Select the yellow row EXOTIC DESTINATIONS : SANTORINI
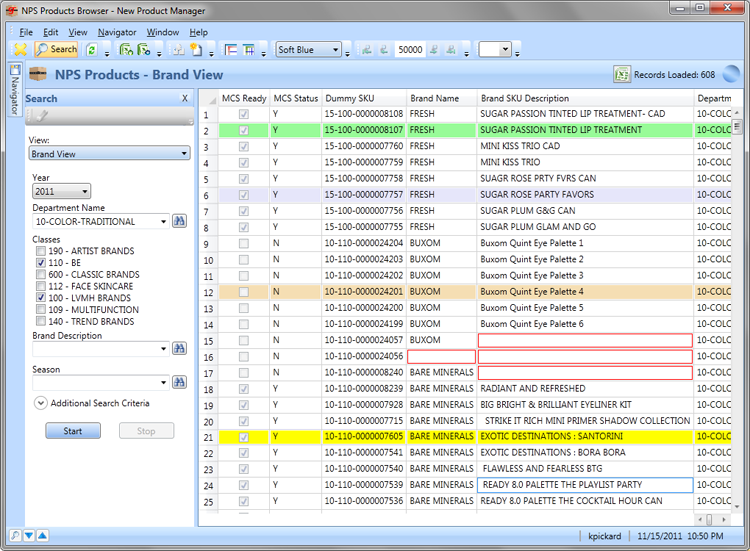This screenshot has height=551, width=750. point(475,437)
